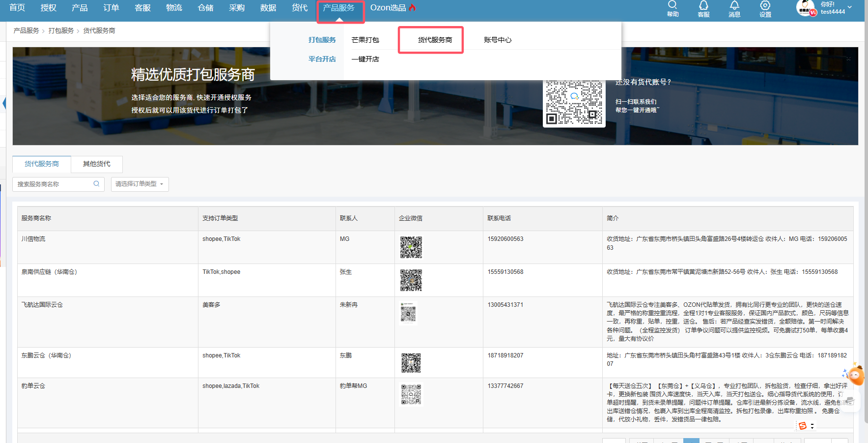Open the 请选择订单类型 dropdown
Image resolution: width=868 pixels, height=443 pixels.
(140, 184)
